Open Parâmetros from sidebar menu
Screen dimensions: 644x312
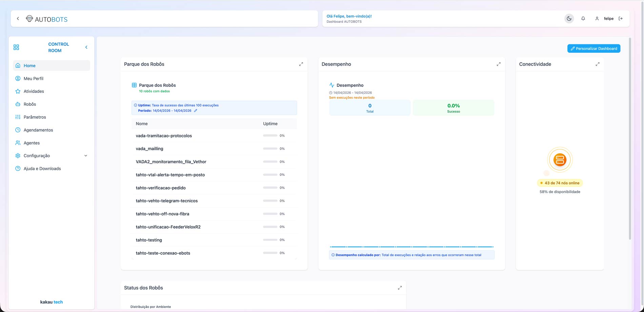35,117
